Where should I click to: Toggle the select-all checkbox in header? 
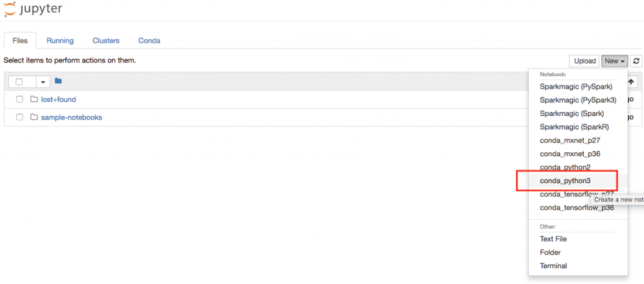[x=19, y=82]
